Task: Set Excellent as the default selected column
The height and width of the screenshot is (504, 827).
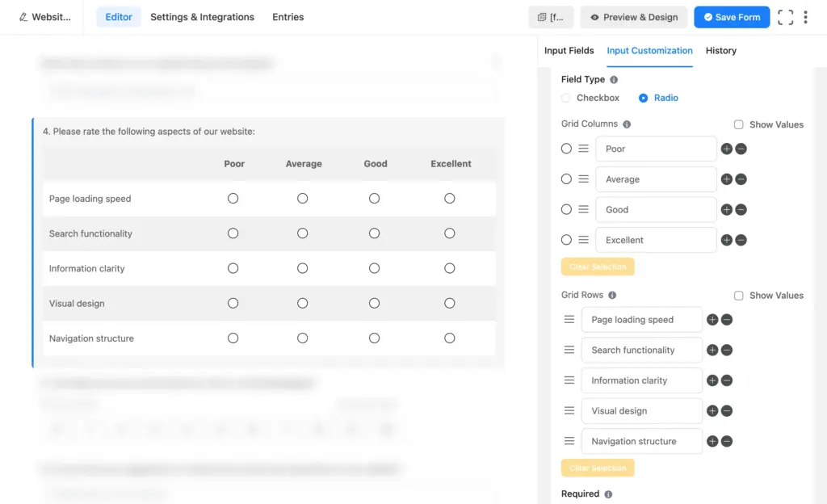Action: point(566,240)
